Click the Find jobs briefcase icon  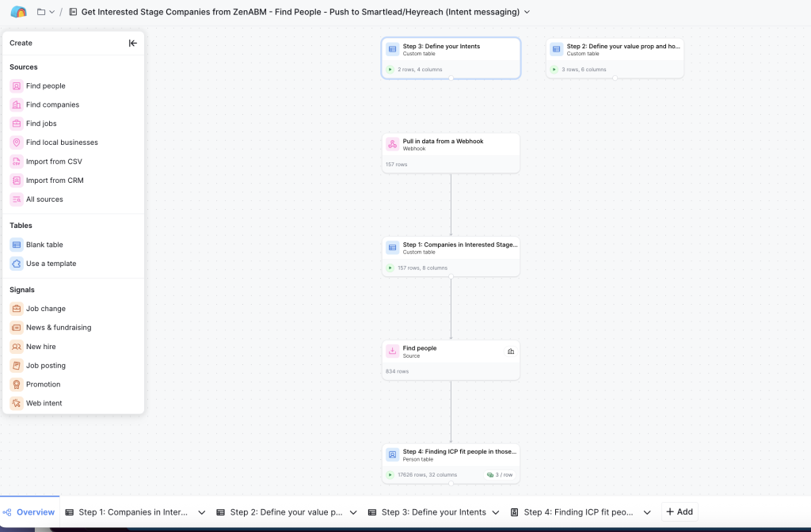(x=17, y=123)
